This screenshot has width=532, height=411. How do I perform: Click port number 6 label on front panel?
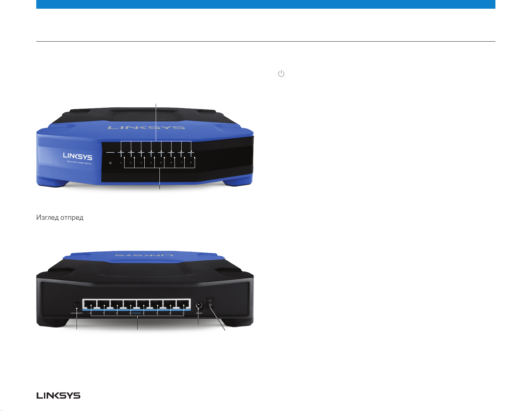171,163
